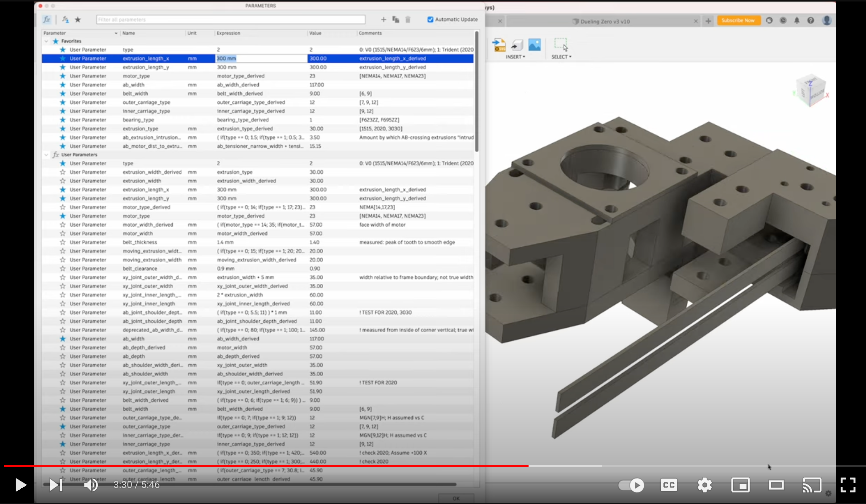Click the add new parameter plus icon
Viewport: 866px width, 504px height.
click(383, 19)
